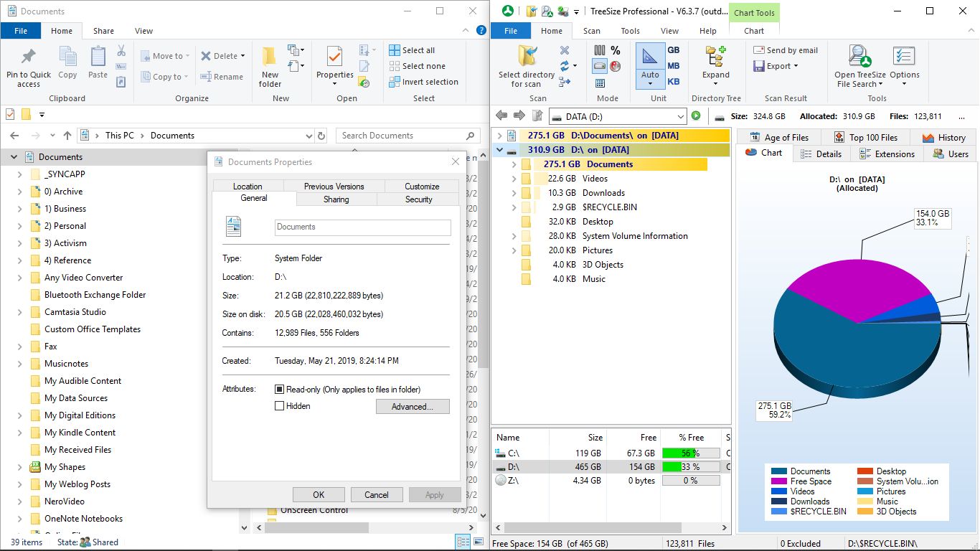Click the Cut scissors icon in Explorer
980x551 pixels.
coord(121,51)
